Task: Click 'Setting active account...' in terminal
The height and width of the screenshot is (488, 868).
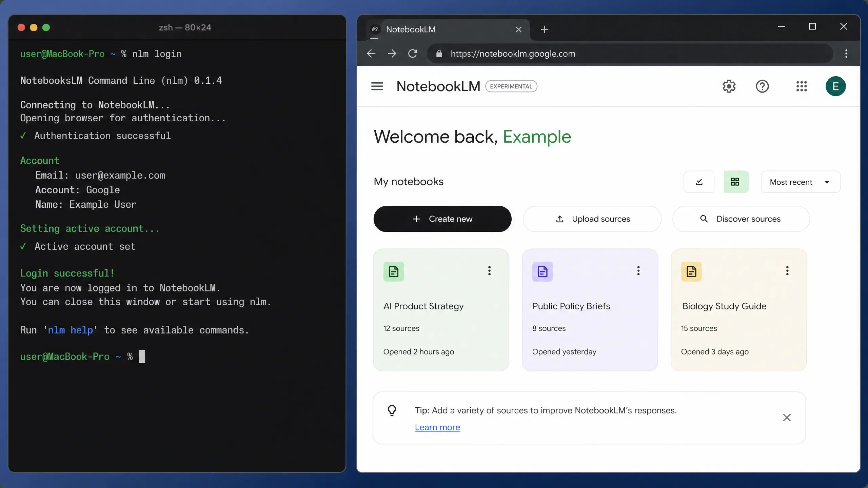Action: click(90, 228)
